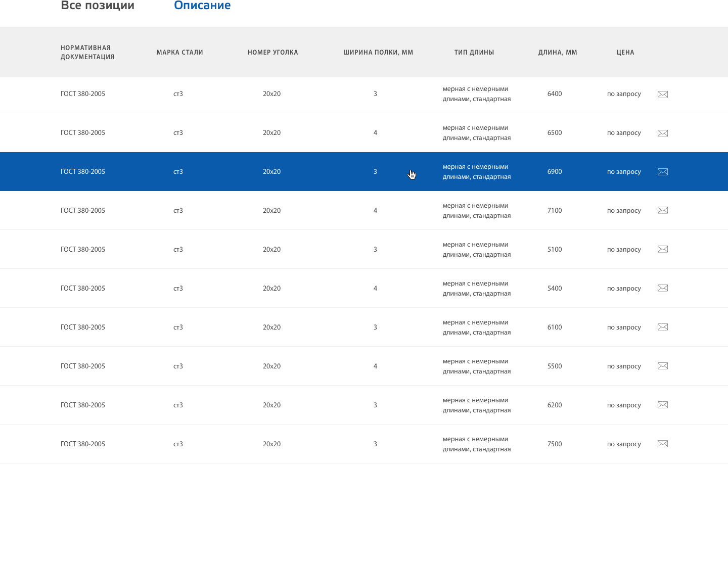Click the envelope icon in the 6400 length row
728x562 pixels.
(663, 95)
